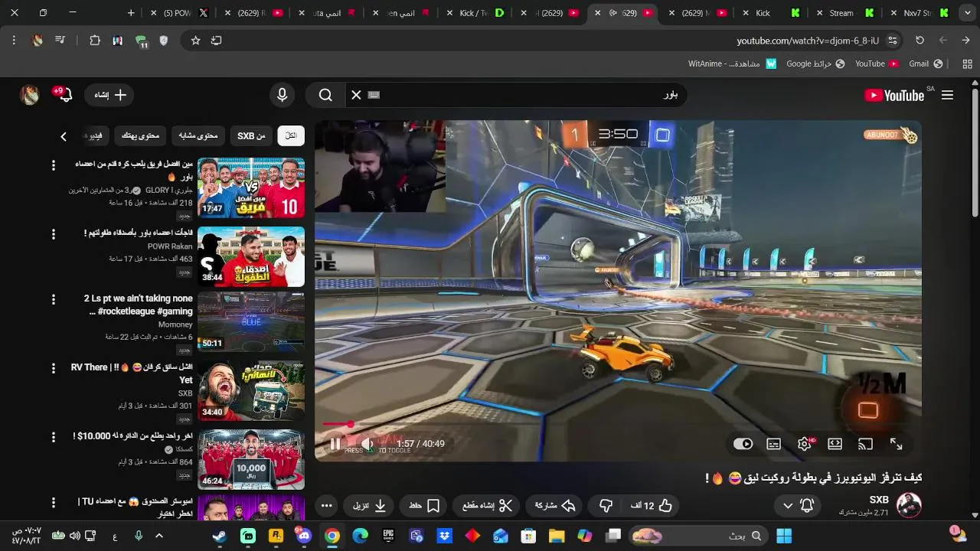Reload the page in Chrome
The height and width of the screenshot is (551, 980).
pyautogui.click(x=920, y=41)
